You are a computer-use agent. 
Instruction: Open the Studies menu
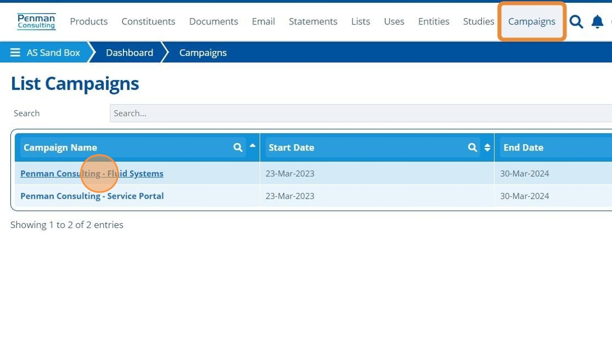coord(479,21)
